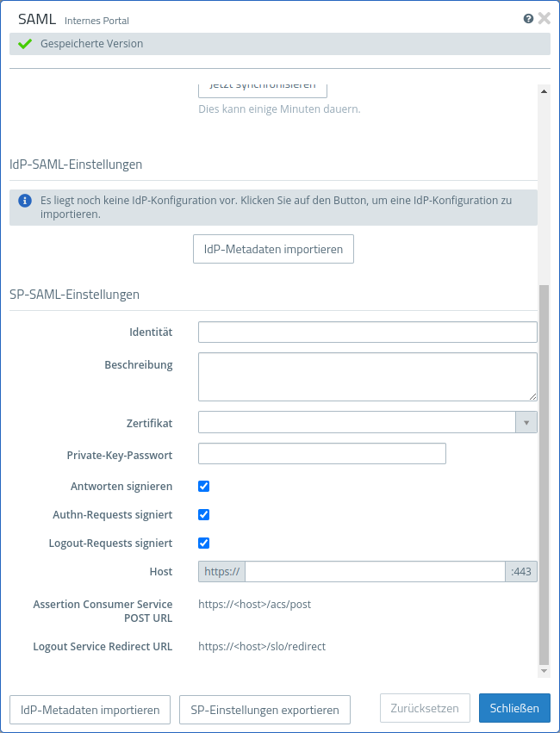Click the vertical scrollbar thumb
Screen dimensions: 560x733
point(544,474)
